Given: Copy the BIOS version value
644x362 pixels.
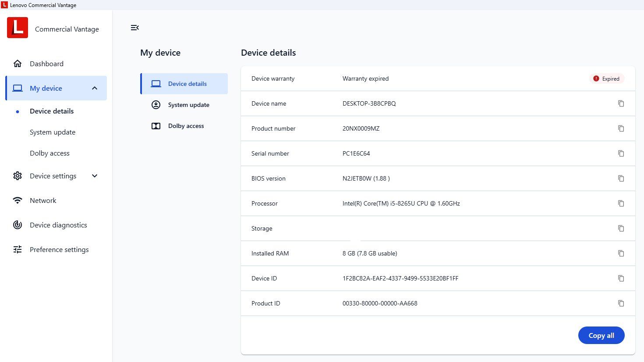Looking at the screenshot, I should (x=621, y=178).
